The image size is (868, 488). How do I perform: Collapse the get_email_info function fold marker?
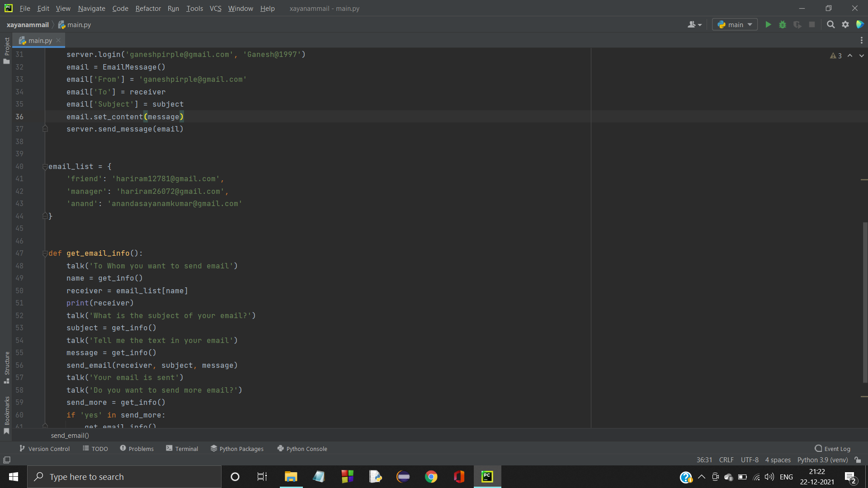click(x=45, y=253)
